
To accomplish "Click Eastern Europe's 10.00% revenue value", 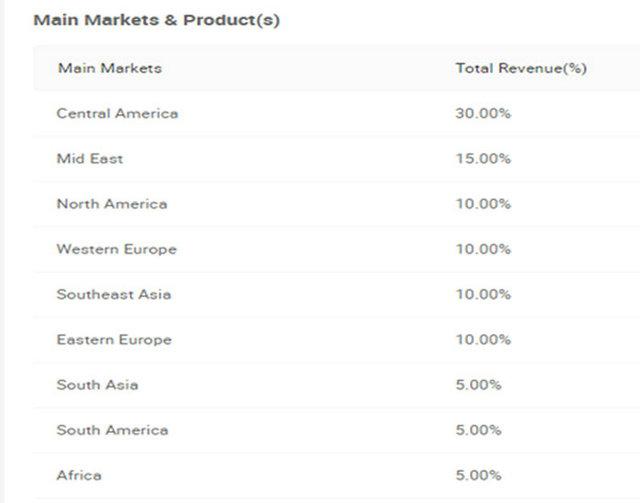I will pos(483,340).
